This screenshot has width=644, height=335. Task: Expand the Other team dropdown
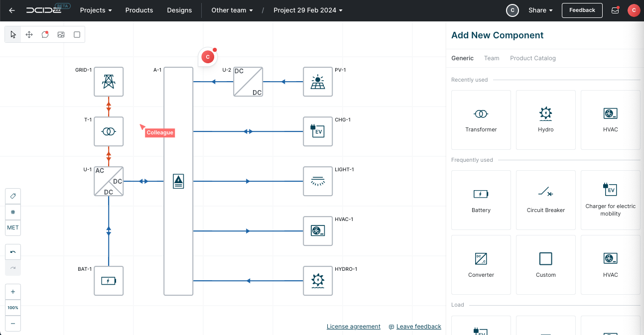232,10
